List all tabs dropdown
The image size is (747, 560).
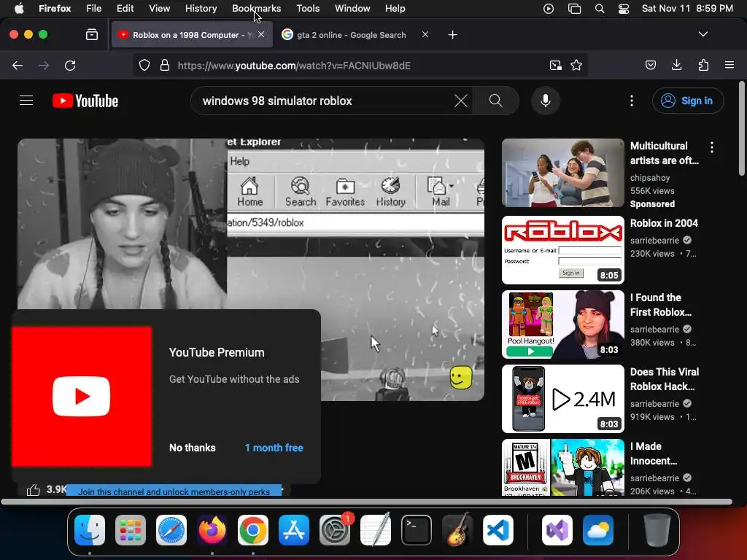(703, 34)
